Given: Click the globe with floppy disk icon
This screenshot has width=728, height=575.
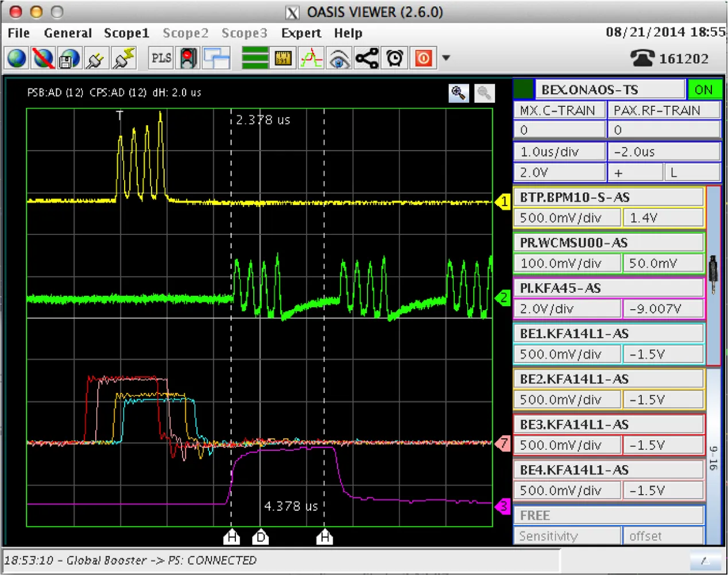Looking at the screenshot, I should [x=69, y=59].
